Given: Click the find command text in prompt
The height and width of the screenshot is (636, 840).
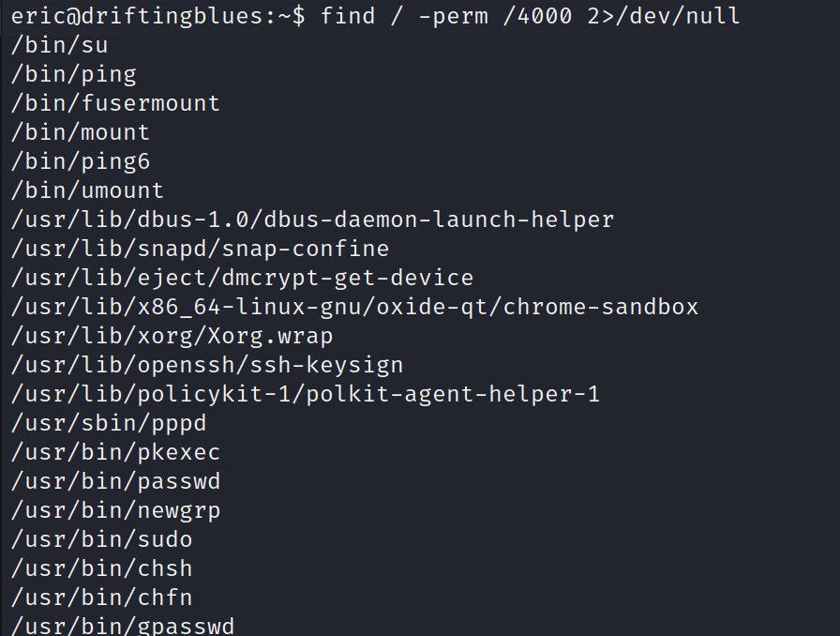Looking at the screenshot, I should click(x=530, y=16).
